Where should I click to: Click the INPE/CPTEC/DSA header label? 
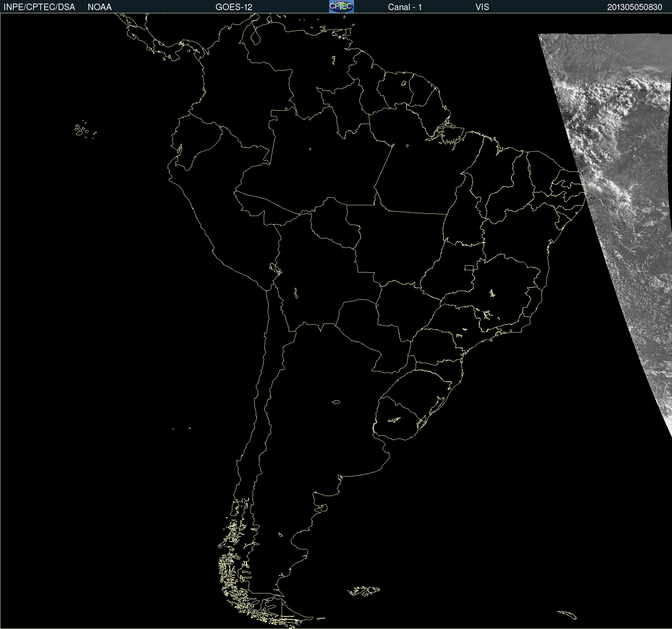(x=39, y=7)
